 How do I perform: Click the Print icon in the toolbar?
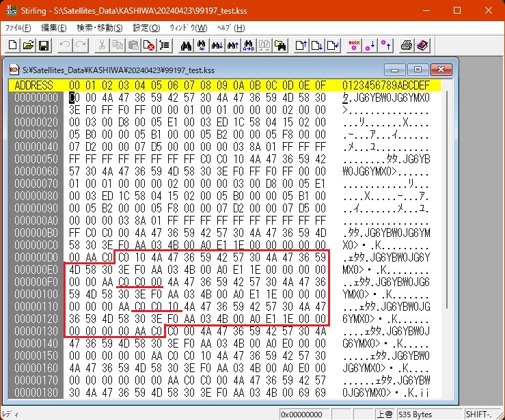tap(407, 46)
